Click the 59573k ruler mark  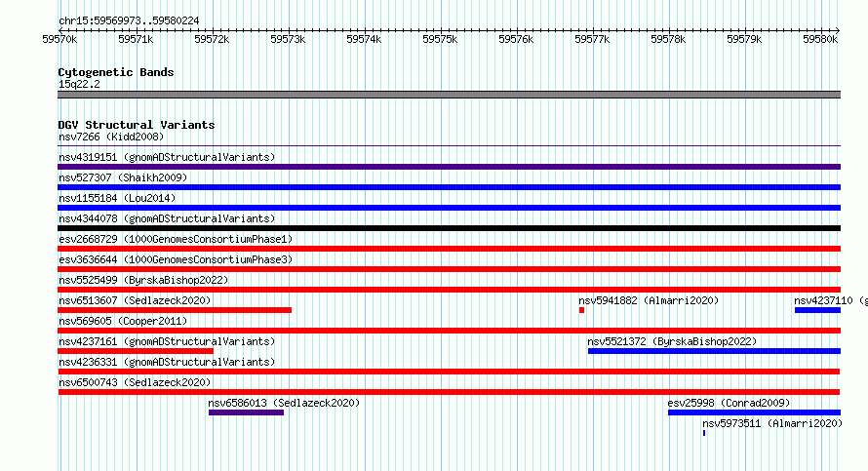click(288, 39)
